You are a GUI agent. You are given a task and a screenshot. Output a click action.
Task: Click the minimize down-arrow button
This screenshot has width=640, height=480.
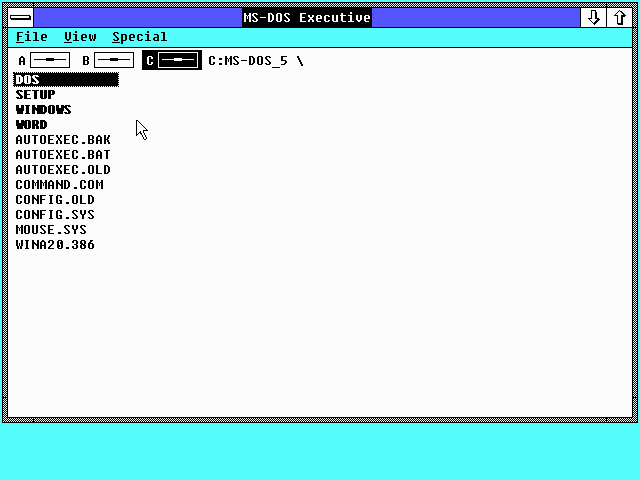click(x=593, y=18)
